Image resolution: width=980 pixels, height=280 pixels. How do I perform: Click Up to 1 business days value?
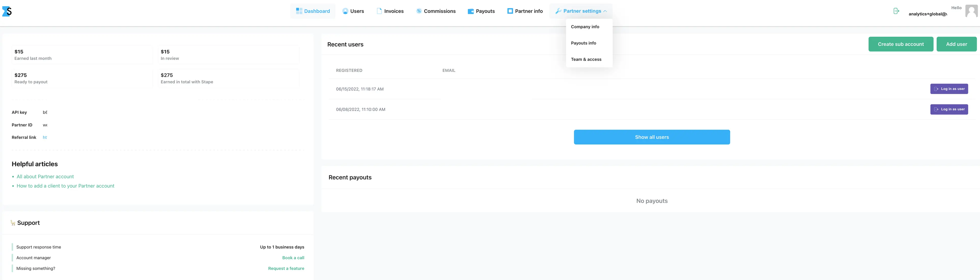click(282, 247)
